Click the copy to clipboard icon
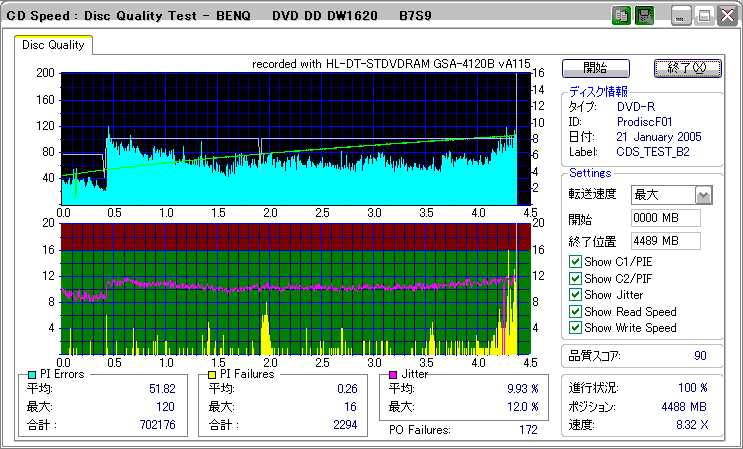The image size is (743, 449). pos(621,15)
